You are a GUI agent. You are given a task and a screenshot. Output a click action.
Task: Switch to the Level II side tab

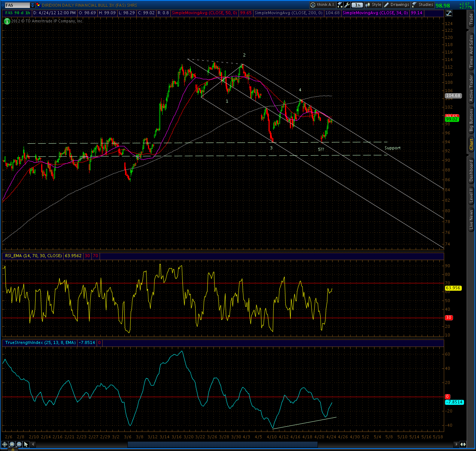(x=472, y=195)
